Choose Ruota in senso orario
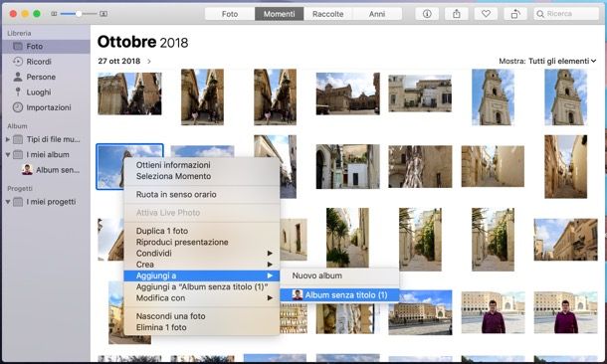Image resolution: width=607 pixels, height=364 pixels. 202,194
